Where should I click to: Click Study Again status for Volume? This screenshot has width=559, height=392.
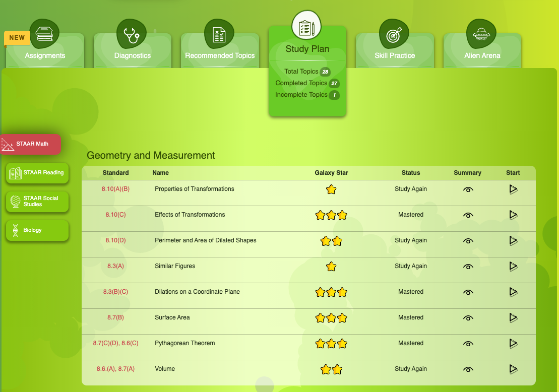point(411,368)
